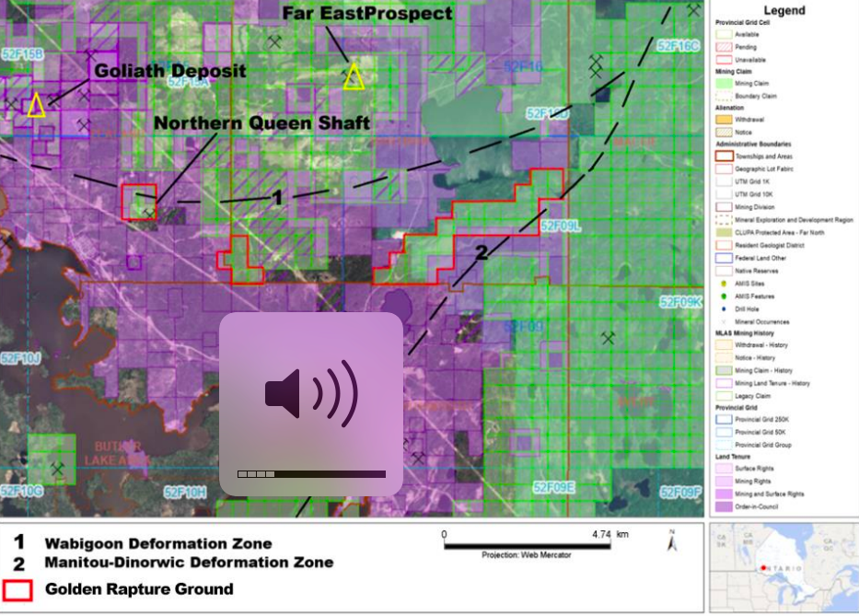The image size is (859, 616).
Task: Click the Ontario inset locator map
Action: [x=784, y=567]
